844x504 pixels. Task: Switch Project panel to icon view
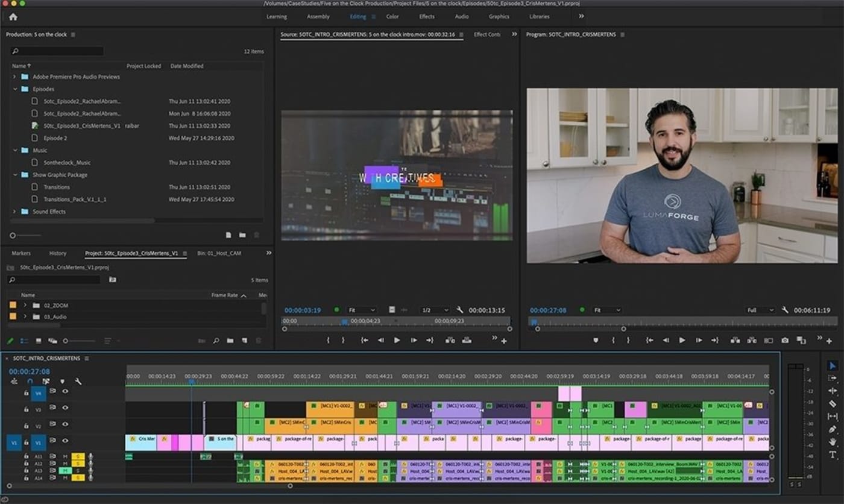(38, 341)
